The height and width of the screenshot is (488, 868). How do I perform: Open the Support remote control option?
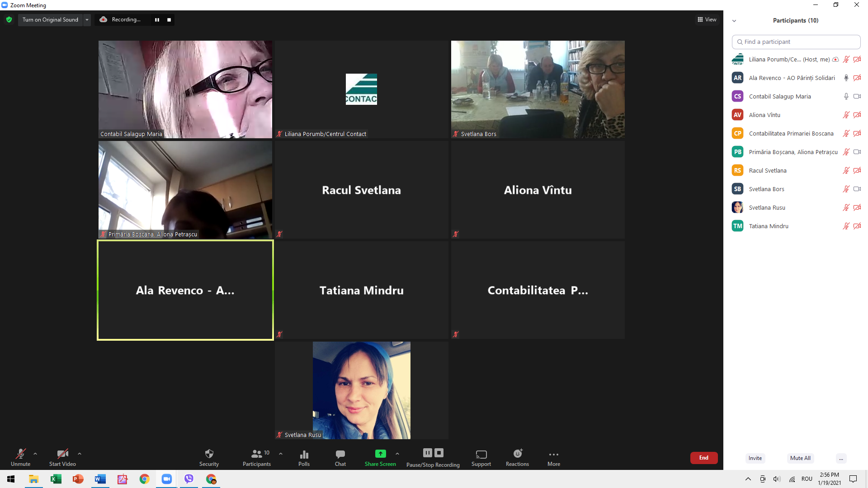pos(481,457)
